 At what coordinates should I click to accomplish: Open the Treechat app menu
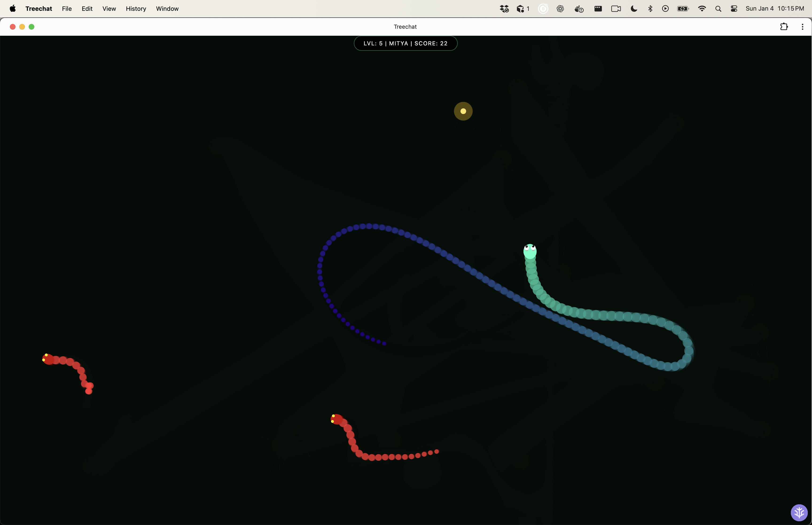39,8
